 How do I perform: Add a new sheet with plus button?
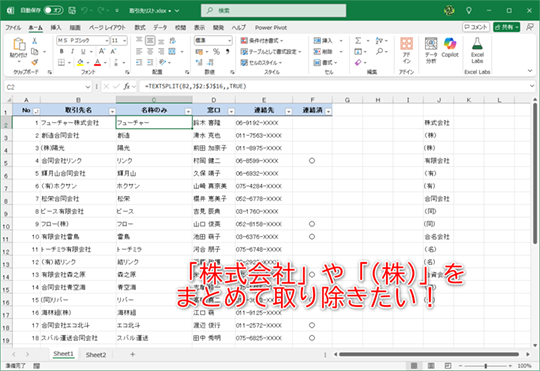pos(133,354)
